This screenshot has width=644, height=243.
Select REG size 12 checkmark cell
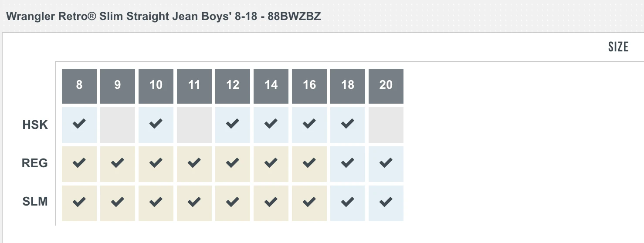click(x=233, y=164)
